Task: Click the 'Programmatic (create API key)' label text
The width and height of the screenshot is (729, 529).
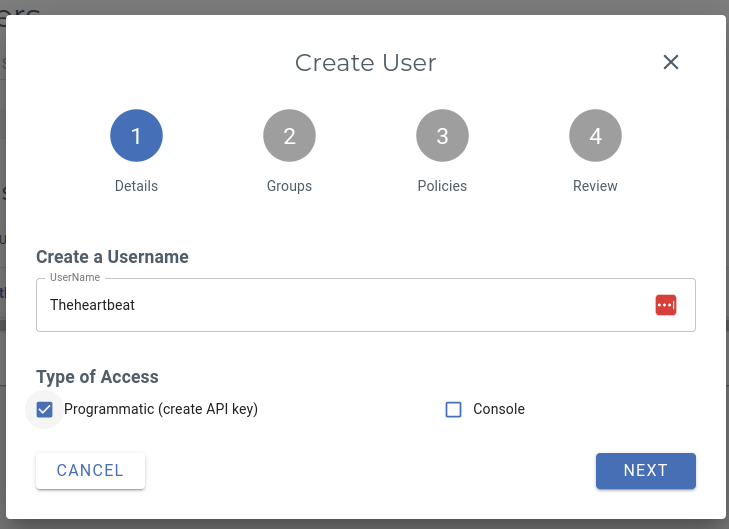Action: [161, 409]
